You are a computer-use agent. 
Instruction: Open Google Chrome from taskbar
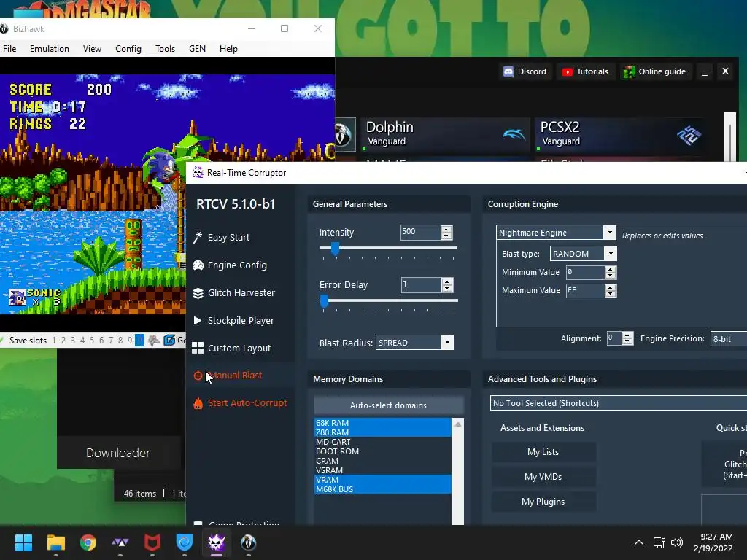(x=88, y=542)
